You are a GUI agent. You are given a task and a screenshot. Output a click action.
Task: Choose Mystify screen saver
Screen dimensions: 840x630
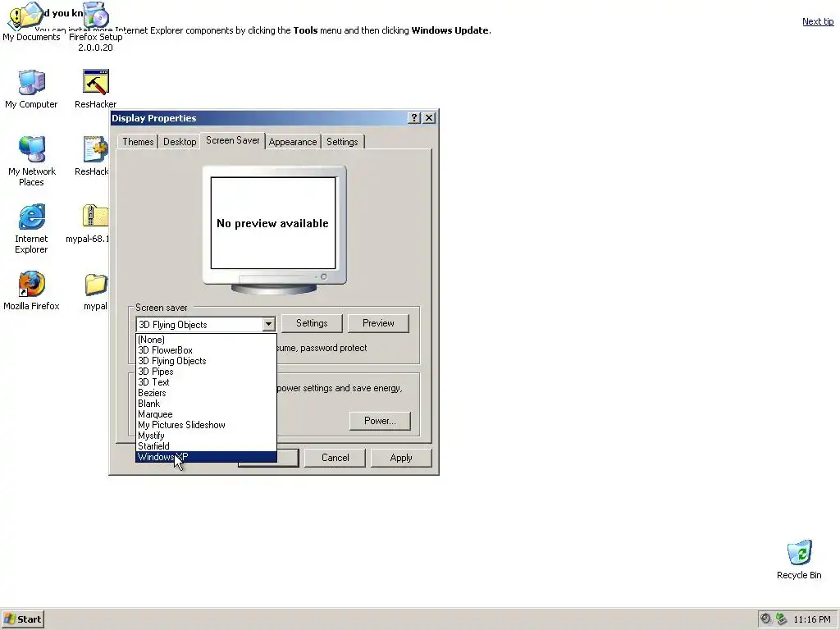[x=206, y=436]
